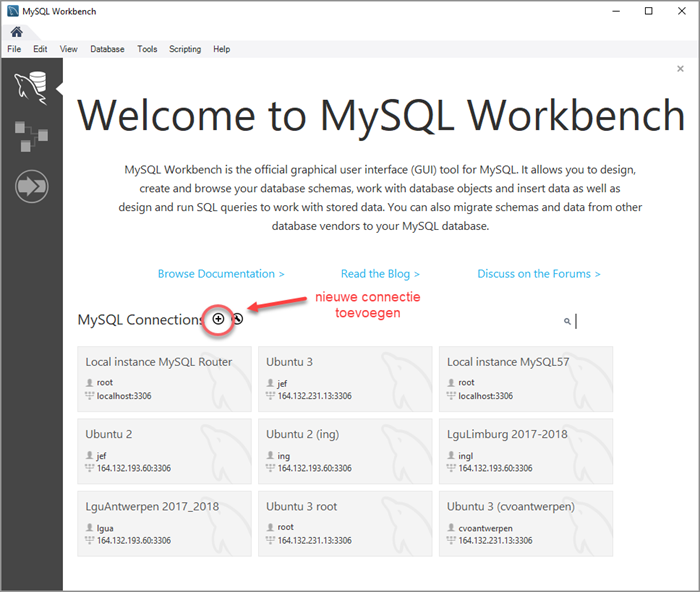Image resolution: width=700 pixels, height=592 pixels.
Task: Open Local instance MySQL Router connection
Action: pyautogui.click(x=164, y=379)
